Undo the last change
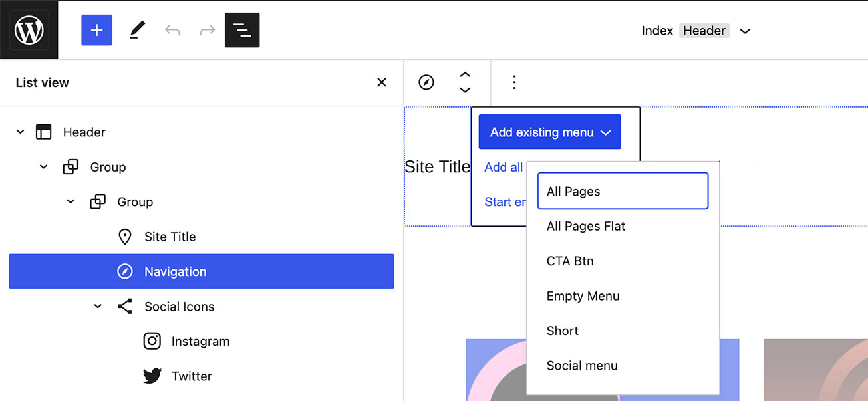This screenshot has height=401, width=868. pyautogui.click(x=172, y=30)
